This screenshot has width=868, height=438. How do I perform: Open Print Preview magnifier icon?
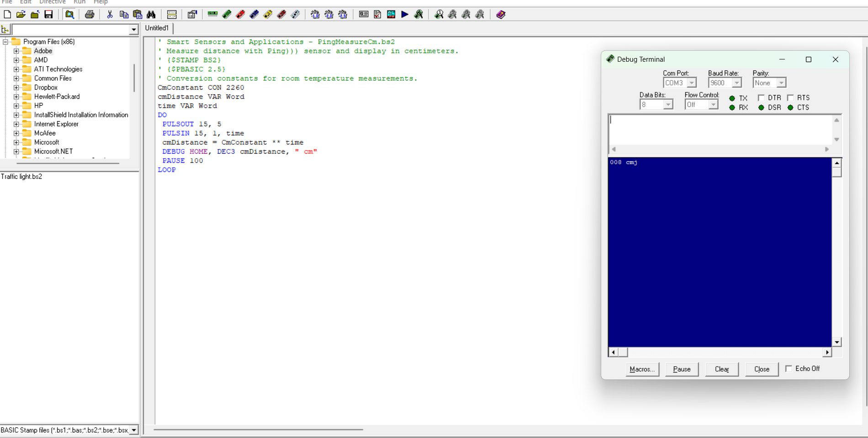tap(69, 15)
